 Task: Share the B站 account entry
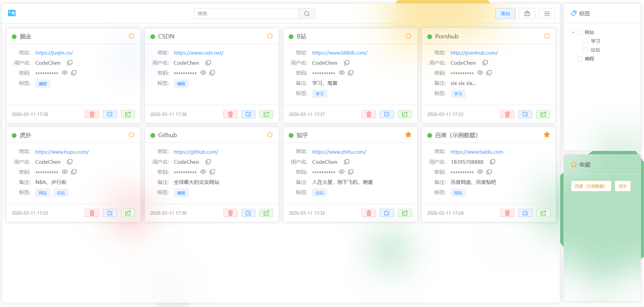[x=405, y=114]
